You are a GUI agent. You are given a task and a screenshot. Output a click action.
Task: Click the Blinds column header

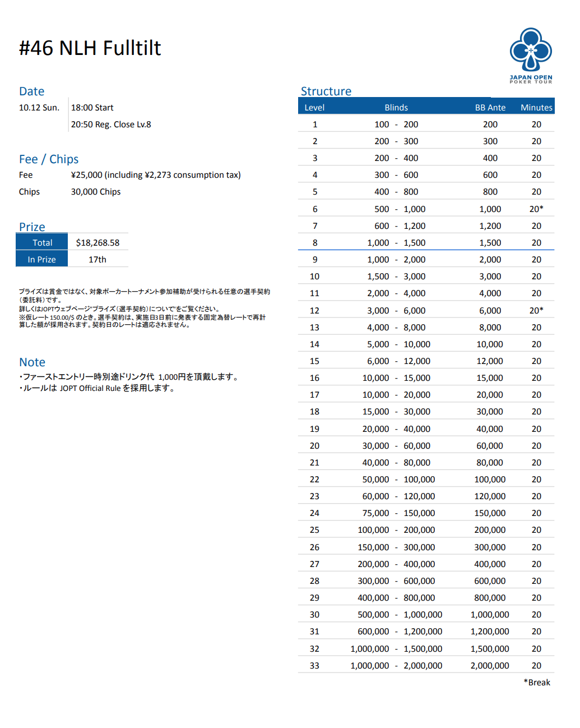tap(396, 108)
